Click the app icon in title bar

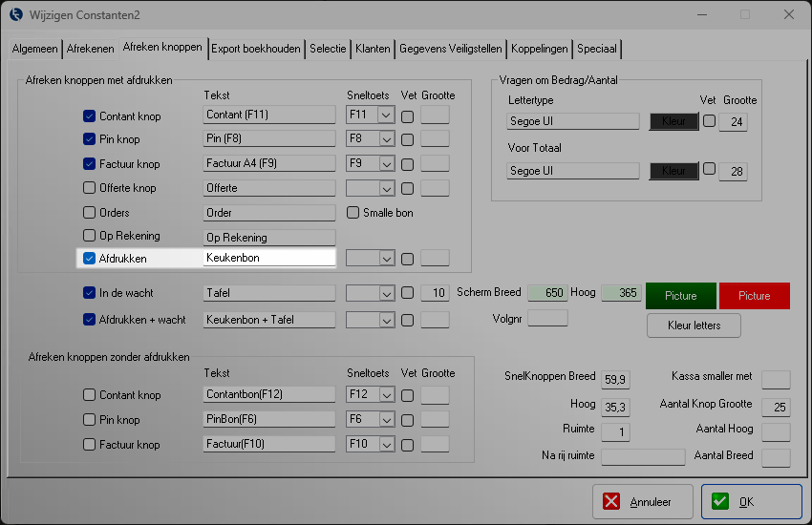[x=16, y=14]
